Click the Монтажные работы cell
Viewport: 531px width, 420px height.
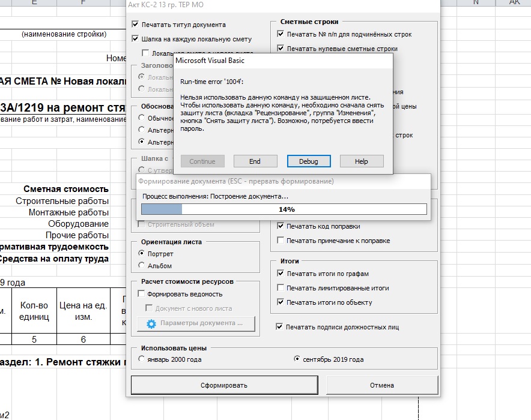click(68, 212)
